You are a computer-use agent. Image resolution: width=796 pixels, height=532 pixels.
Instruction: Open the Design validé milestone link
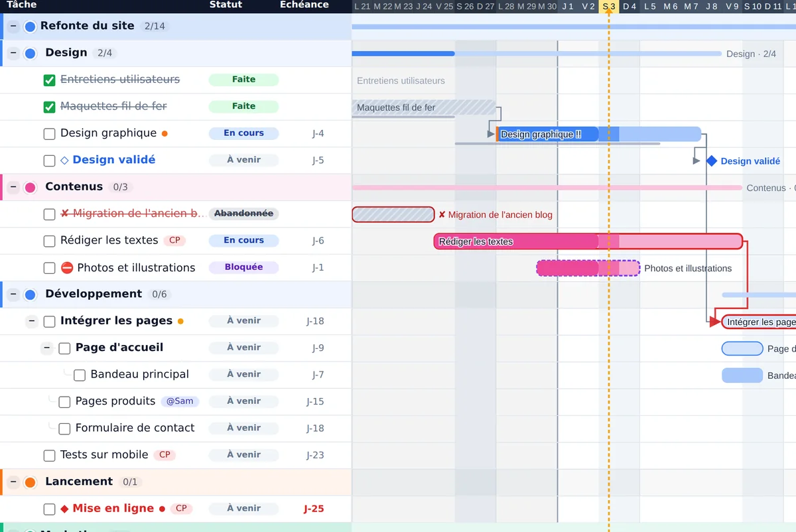[113, 160]
